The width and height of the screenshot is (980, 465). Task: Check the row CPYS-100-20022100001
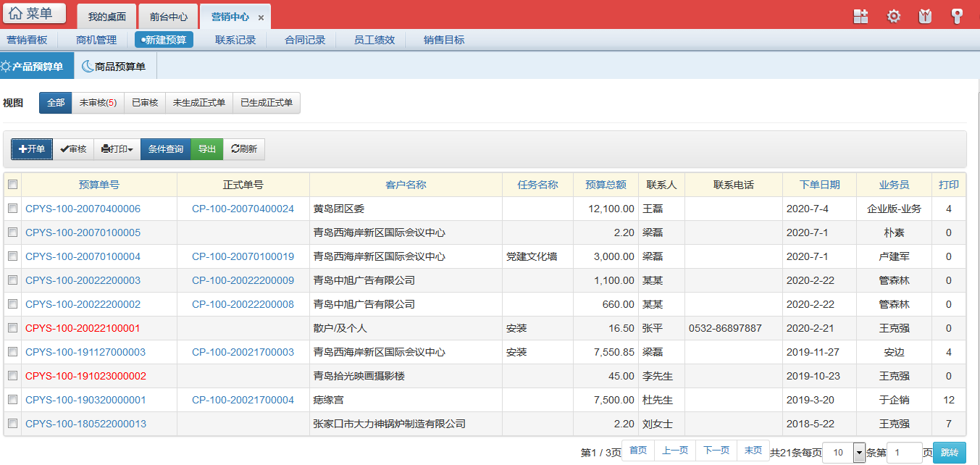tap(12, 328)
